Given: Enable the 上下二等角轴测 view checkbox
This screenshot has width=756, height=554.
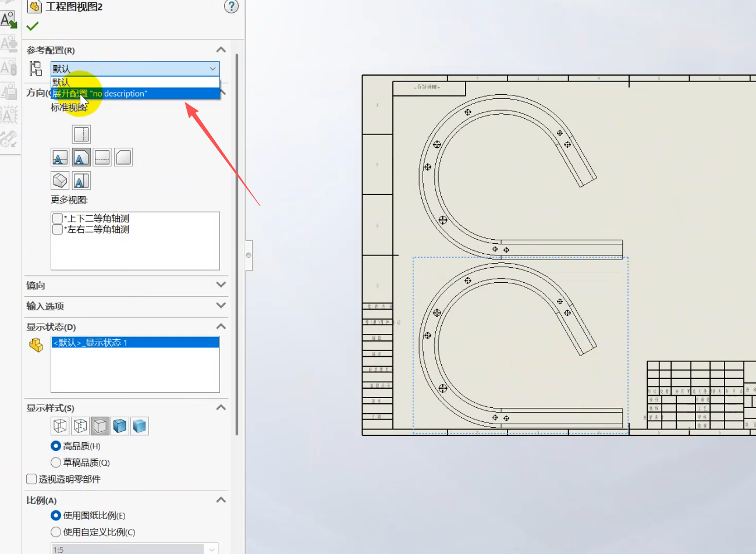Looking at the screenshot, I should click(58, 218).
